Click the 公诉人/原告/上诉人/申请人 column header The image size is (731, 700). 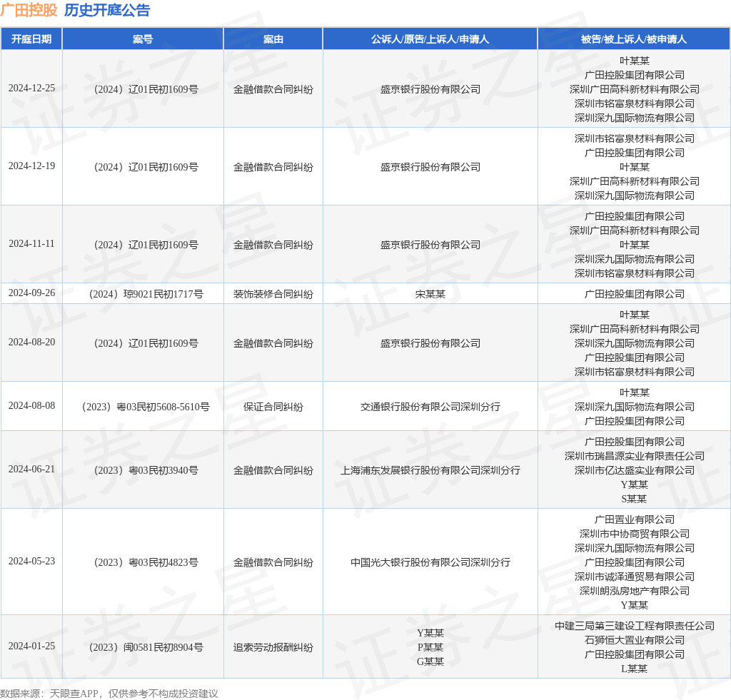click(x=430, y=39)
